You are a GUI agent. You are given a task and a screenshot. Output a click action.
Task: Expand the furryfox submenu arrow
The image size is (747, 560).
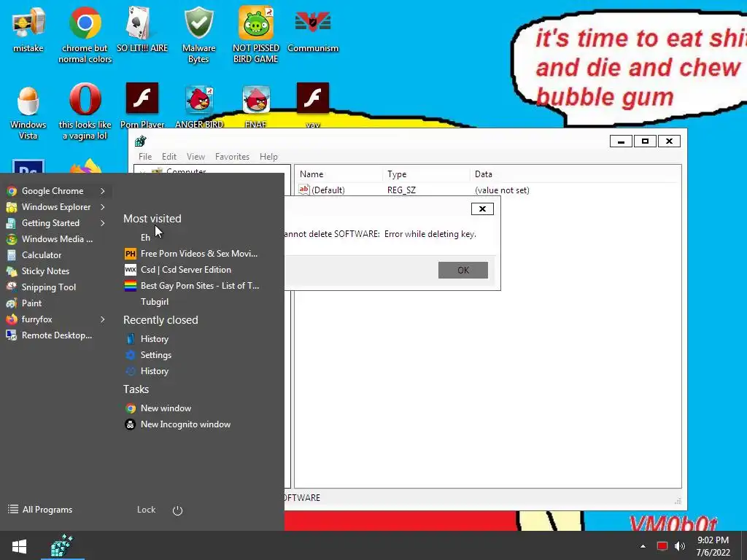click(x=102, y=319)
